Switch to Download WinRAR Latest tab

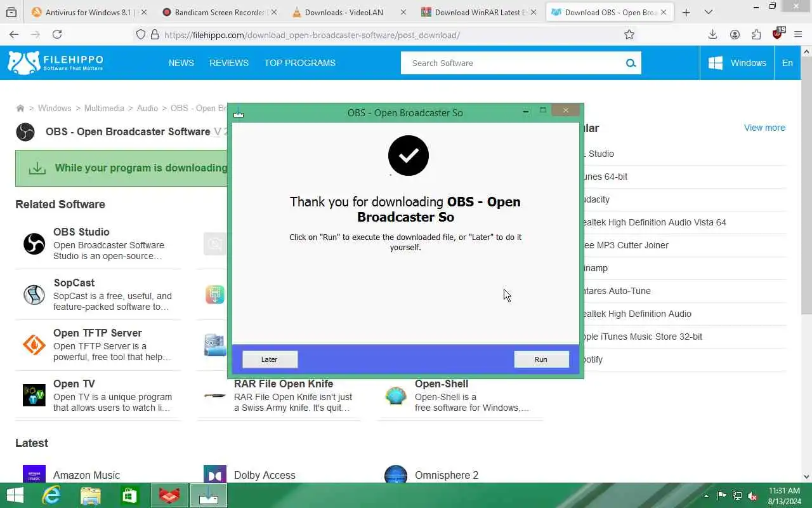pyautogui.click(x=480, y=12)
